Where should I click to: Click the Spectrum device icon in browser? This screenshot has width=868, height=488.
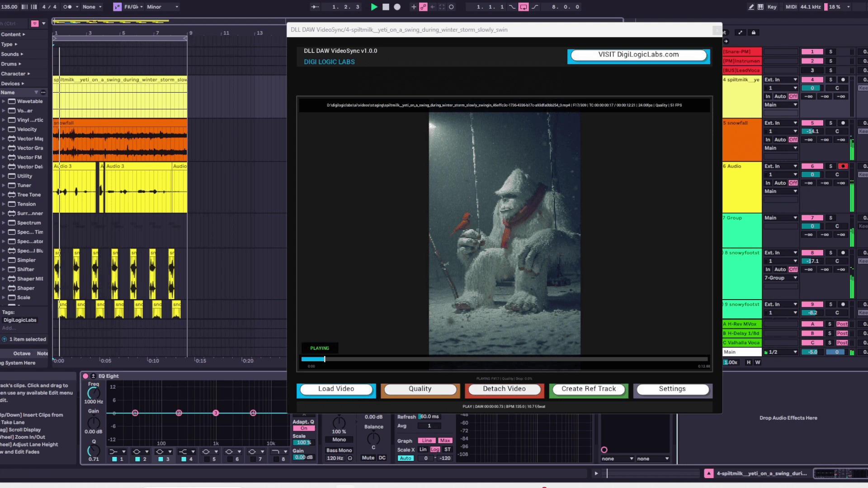click(x=12, y=223)
